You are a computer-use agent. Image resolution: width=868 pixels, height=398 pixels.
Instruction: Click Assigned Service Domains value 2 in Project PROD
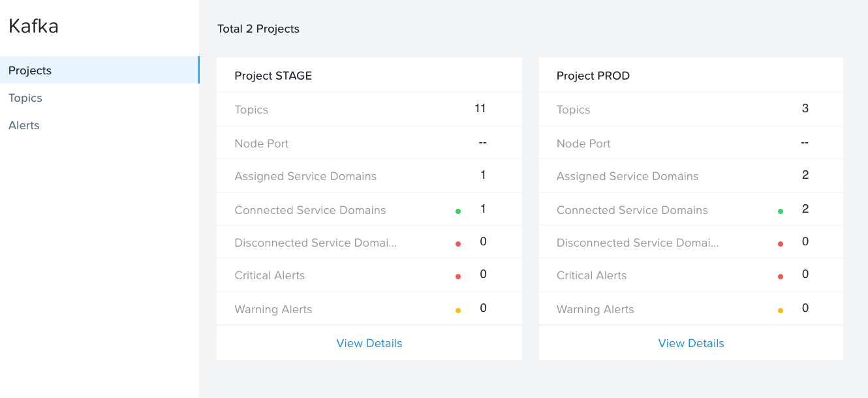(x=805, y=175)
